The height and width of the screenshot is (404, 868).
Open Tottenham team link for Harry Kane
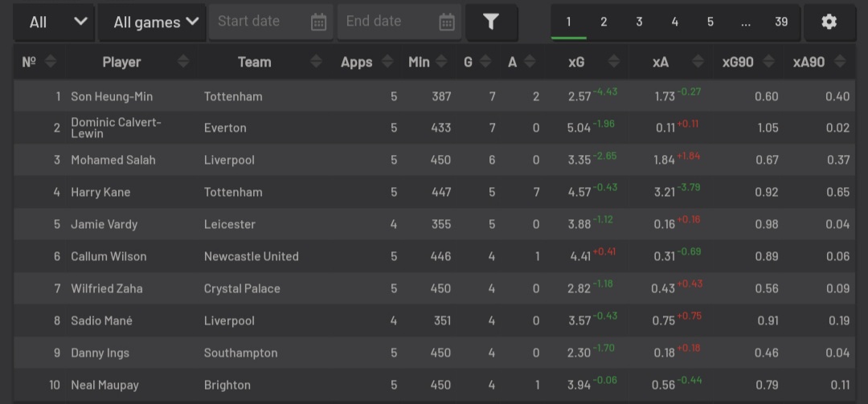point(233,192)
